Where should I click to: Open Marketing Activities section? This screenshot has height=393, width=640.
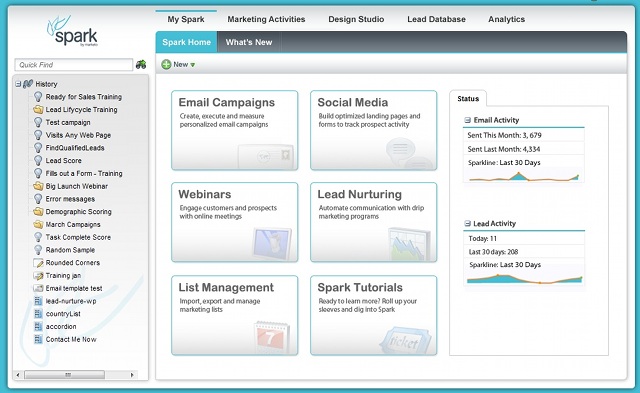click(266, 19)
